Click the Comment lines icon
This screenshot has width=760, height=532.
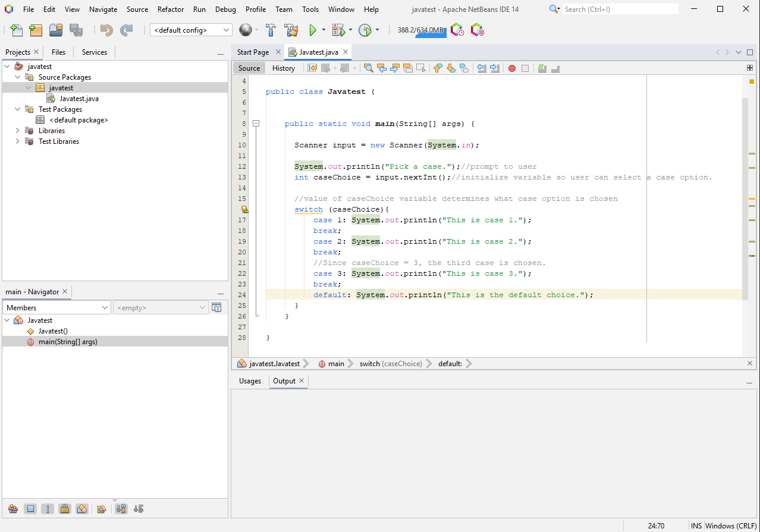click(x=542, y=68)
